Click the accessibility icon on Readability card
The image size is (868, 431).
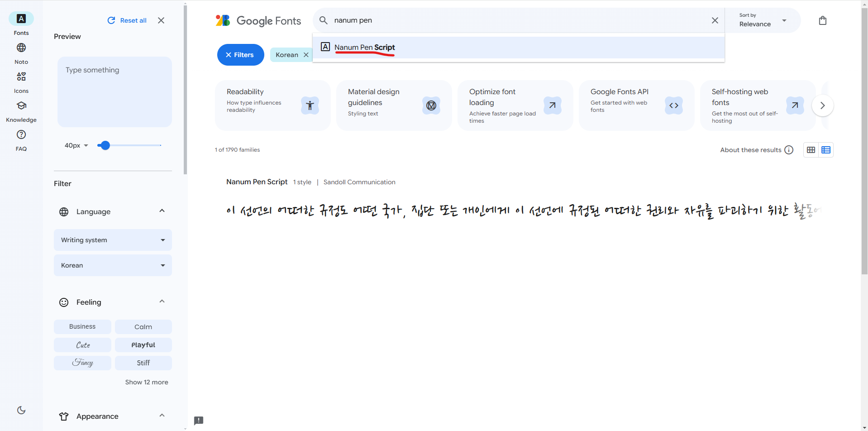click(x=310, y=105)
